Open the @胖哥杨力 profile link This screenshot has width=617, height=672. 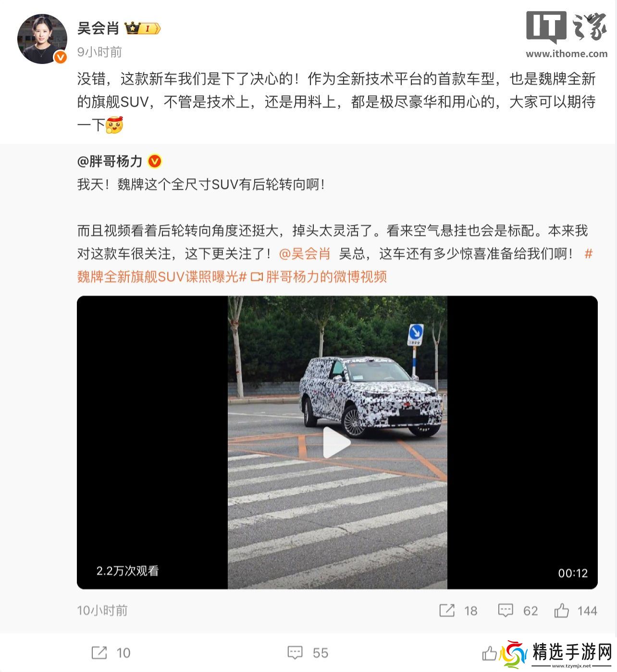[110, 161]
